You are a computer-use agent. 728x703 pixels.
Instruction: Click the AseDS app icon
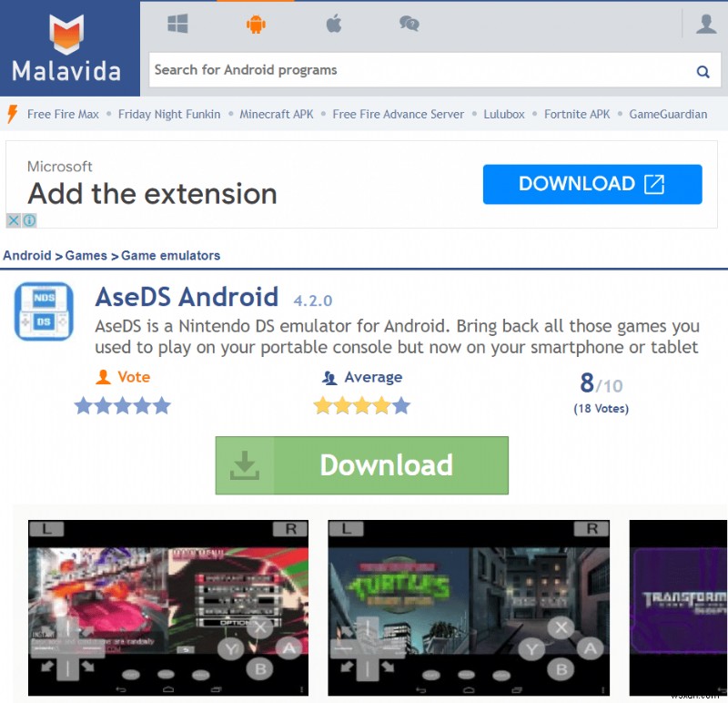[43, 313]
